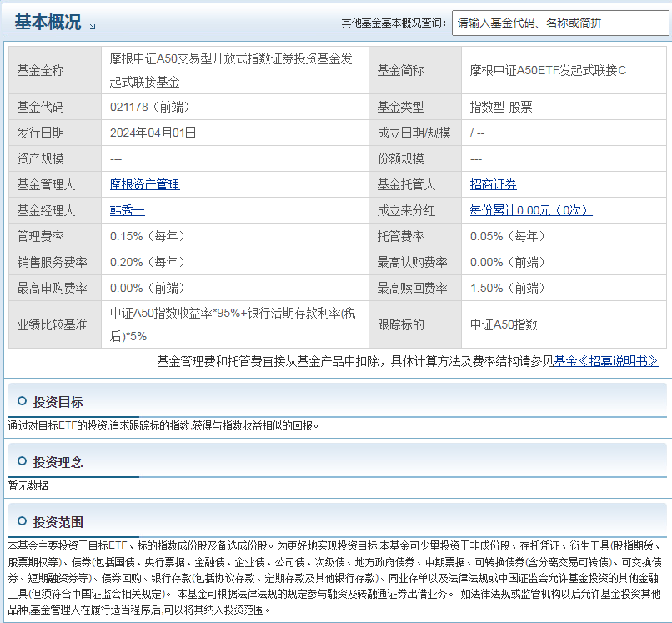Click the 成立来分红 label cell
This screenshot has height=623, width=672.
[x=415, y=210]
